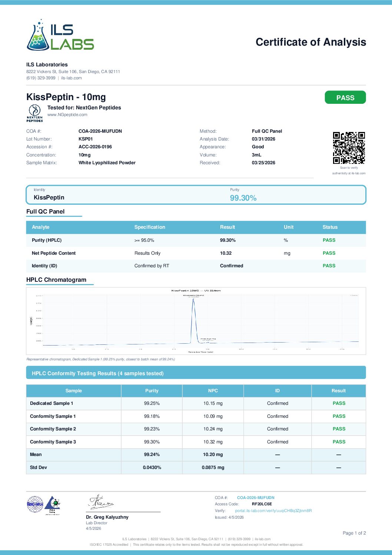392x555 pixels.
Task: Open the portal.ils-lab.com verify link
Action: [x=273, y=511]
